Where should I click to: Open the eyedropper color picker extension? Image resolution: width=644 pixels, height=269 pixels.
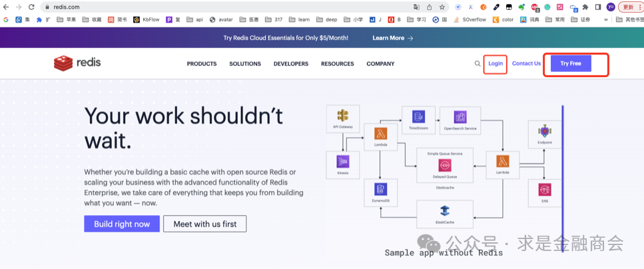pos(496,7)
